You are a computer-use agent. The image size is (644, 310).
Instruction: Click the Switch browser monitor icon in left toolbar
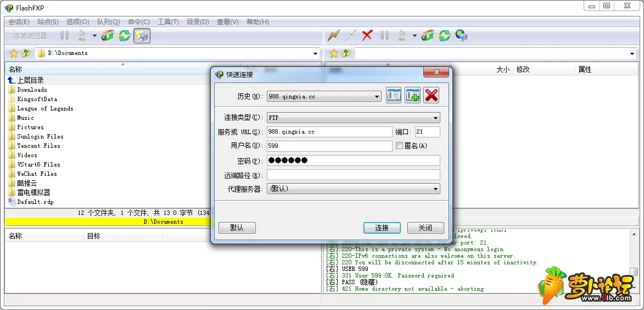pos(142,36)
